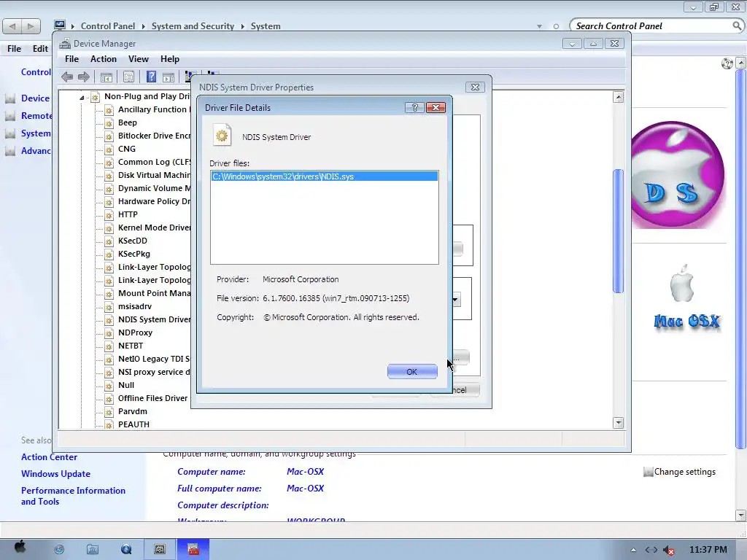The width and height of the screenshot is (747, 560).
Task: Click the blue Help toolbar icon
Action: [x=151, y=77]
